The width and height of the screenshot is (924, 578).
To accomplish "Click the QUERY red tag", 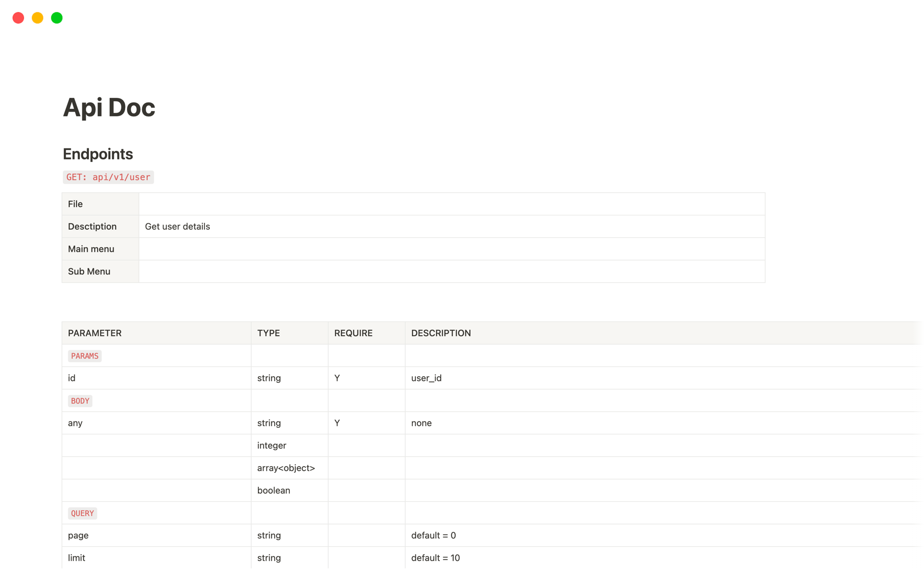I will [x=82, y=513].
